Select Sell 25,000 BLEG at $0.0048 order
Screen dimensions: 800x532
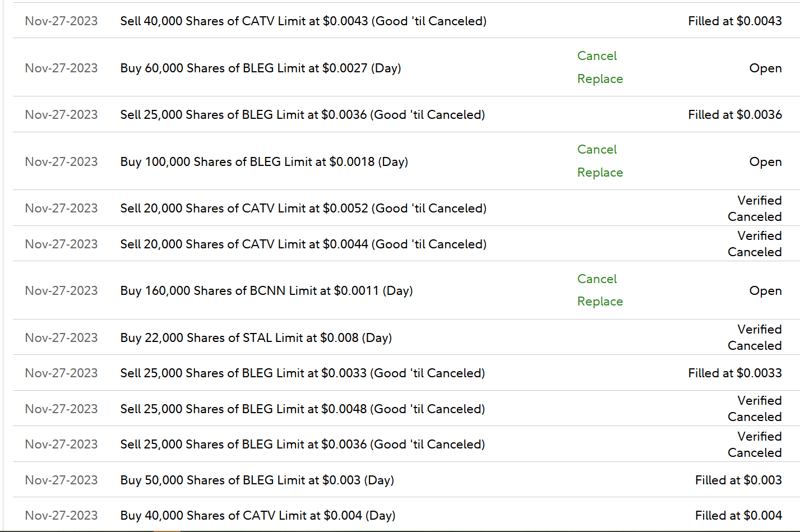coord(302,409)
